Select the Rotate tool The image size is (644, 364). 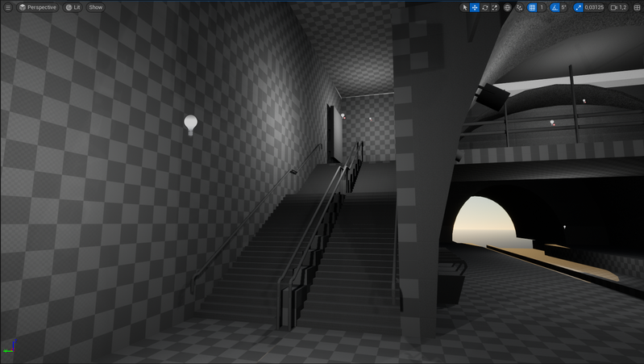coord(484,7)
